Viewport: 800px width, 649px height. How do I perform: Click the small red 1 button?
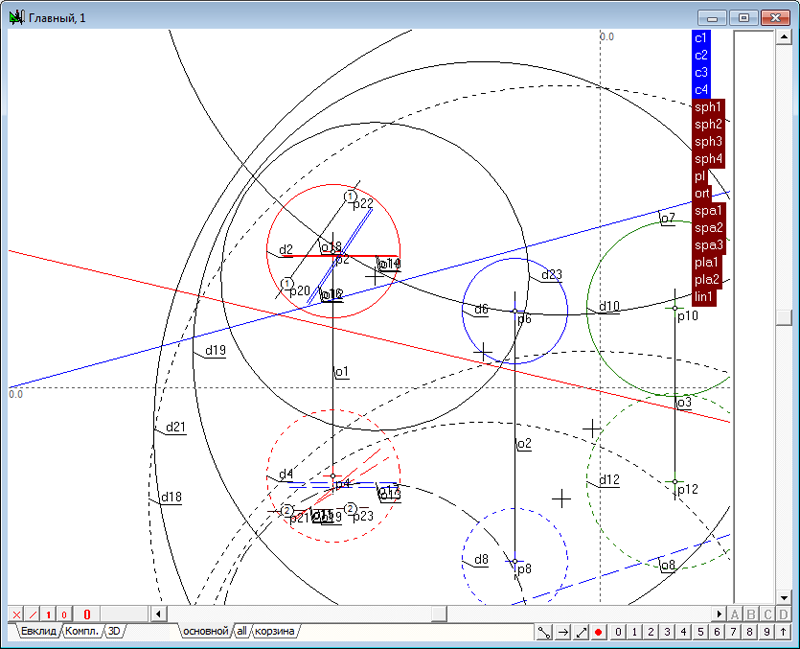coord(48,614)
